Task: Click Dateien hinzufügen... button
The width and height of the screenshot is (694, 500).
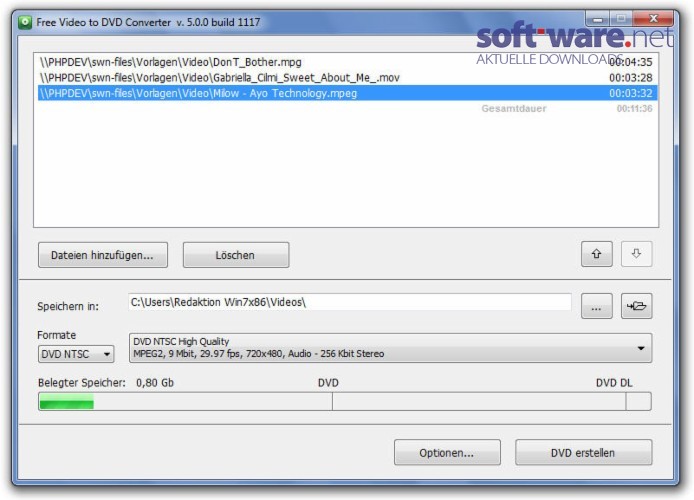Action: pyautogui.click(x=103, y=255)
